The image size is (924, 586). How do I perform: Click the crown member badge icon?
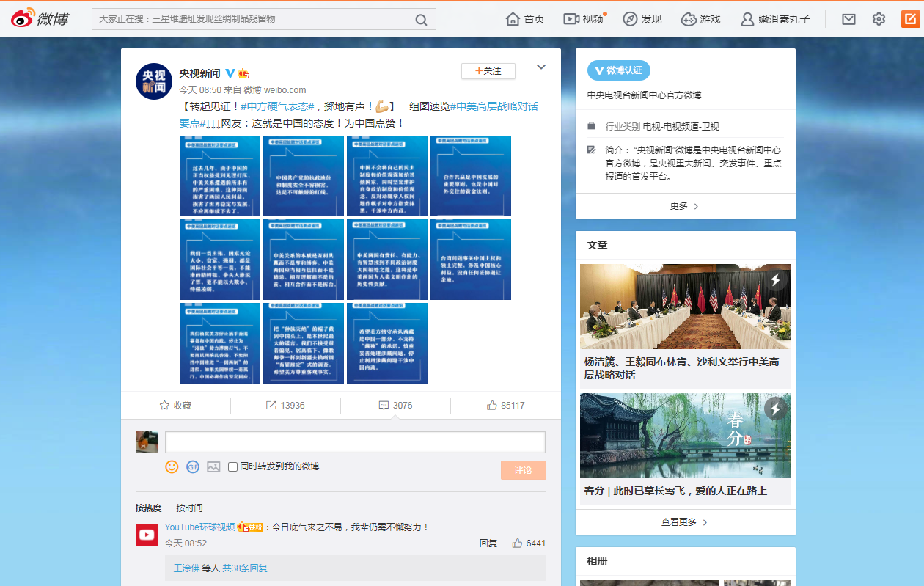(243, 73)
